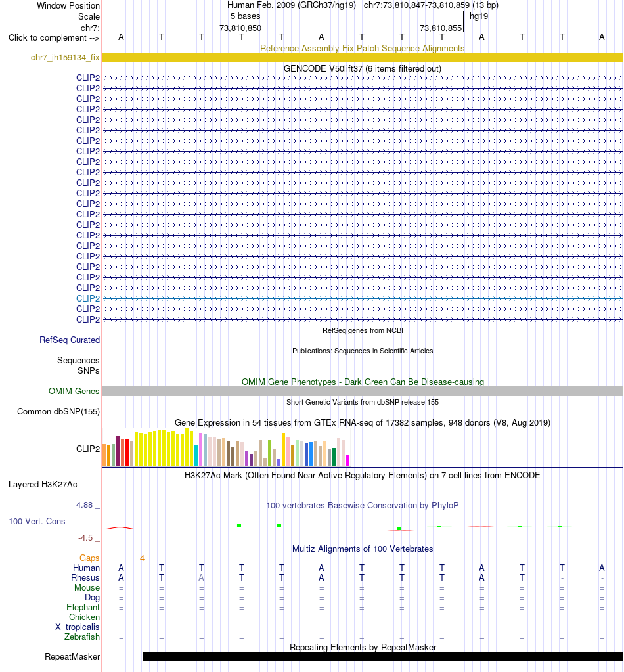This screenshot has height=672, width=624.
Task: Click the '5 bases' scale bar label
Action: 245,16
